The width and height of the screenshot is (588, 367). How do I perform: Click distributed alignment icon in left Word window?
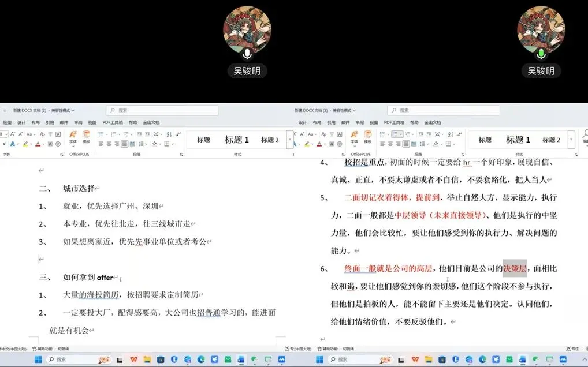pyautogui.click(x=132, y=144)
